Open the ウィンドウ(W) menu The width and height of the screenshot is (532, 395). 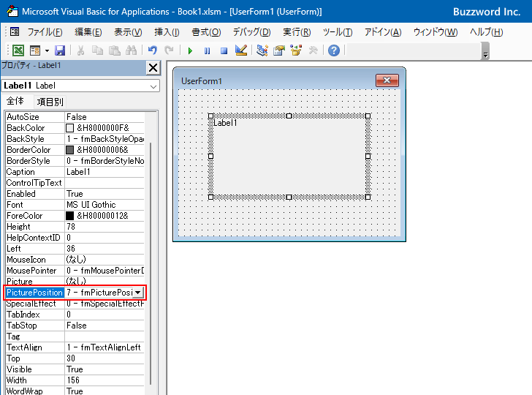[436, 32]
